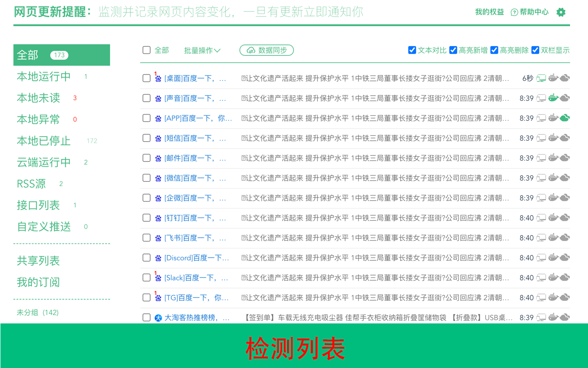Uncheck the 双栏显示 checkbox
588x368 pixels.
point(535,50)
